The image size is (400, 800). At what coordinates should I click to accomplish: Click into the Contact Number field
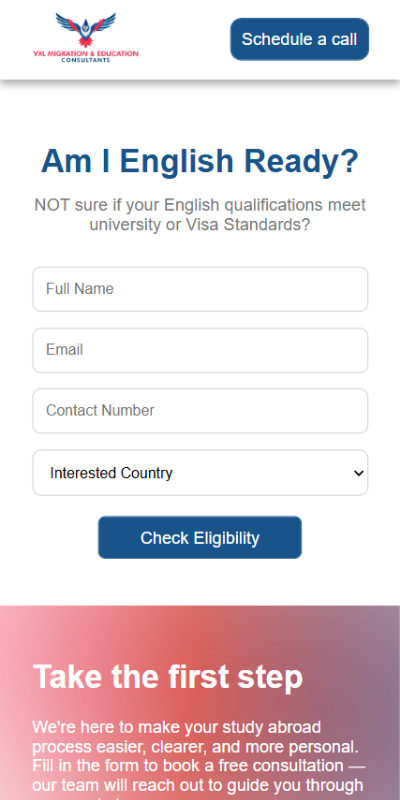pyautogui.click(x=200, y=411)
